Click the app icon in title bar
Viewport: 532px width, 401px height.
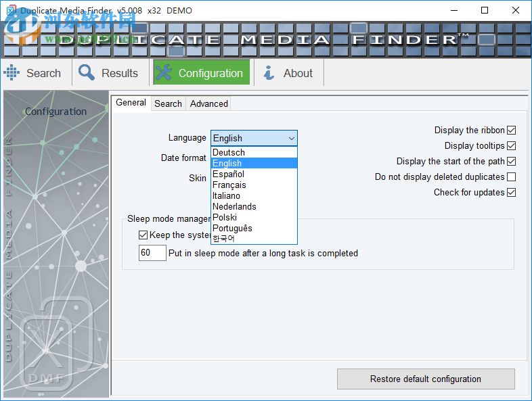click(x=12, y=11)
